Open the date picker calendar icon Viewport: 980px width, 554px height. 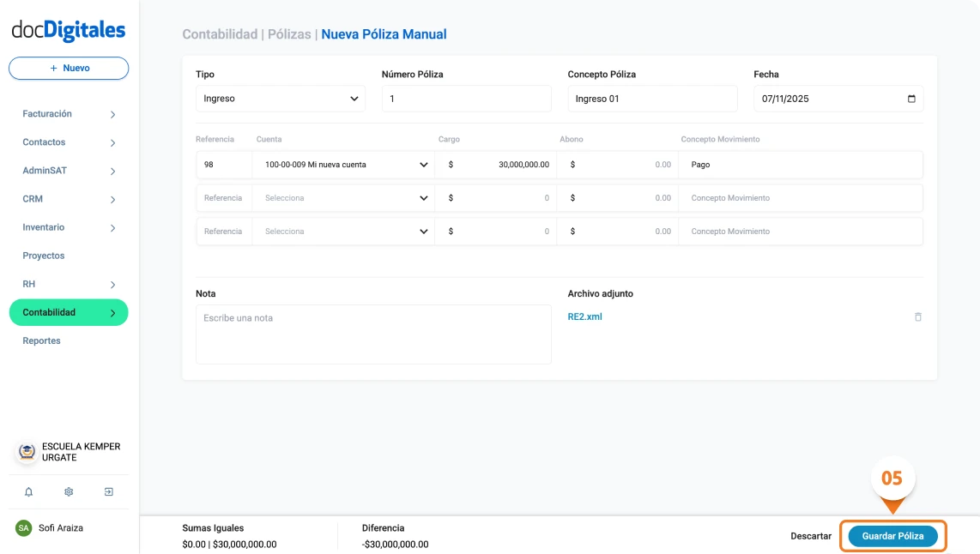(x=911, y=99)
